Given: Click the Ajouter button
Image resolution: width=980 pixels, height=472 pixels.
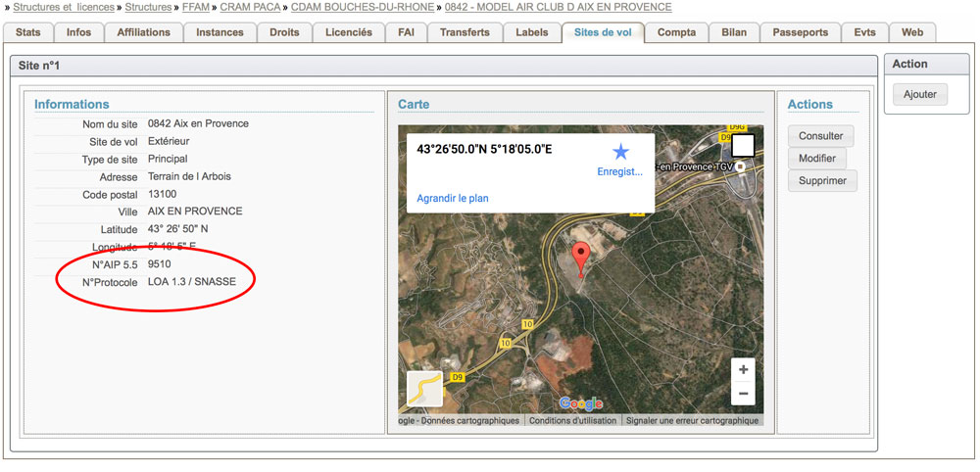Looking at the screenshot, I should (919, 94).
